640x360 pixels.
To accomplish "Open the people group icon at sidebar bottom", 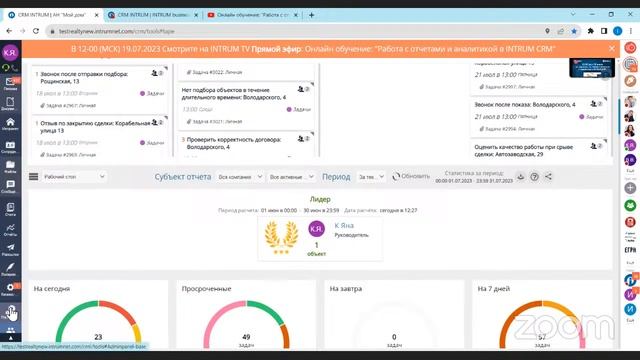I will point(11,330).
